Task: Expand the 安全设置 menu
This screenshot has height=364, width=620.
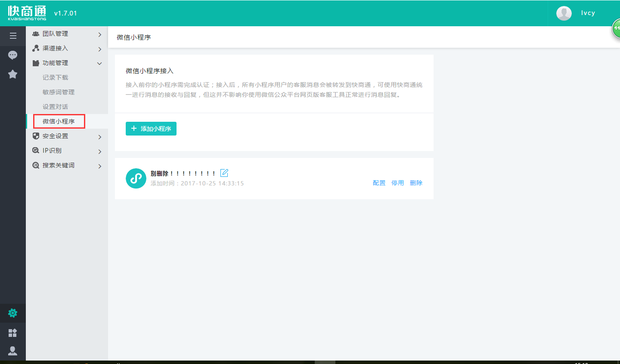Action: click(x=67, y=136)
